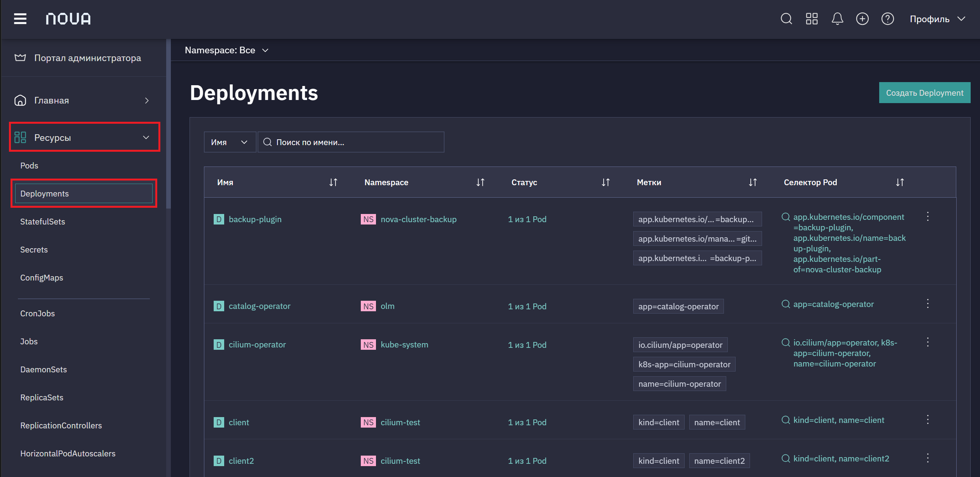
Task: Open the kube-system namespace link
Action: [404, 344]
